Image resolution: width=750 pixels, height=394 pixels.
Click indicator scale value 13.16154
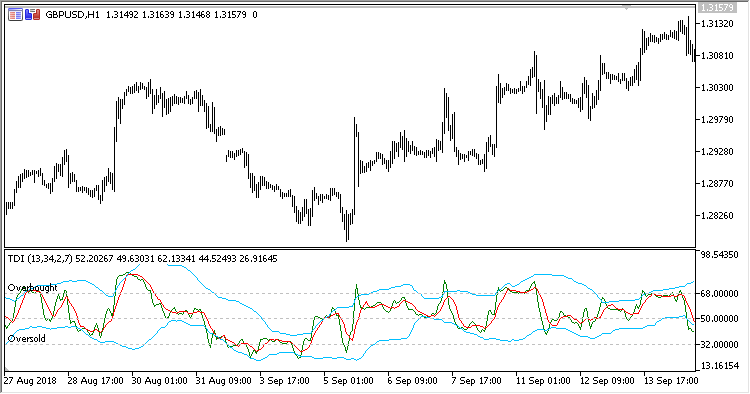pyautogui.click(x=719, y=366)
